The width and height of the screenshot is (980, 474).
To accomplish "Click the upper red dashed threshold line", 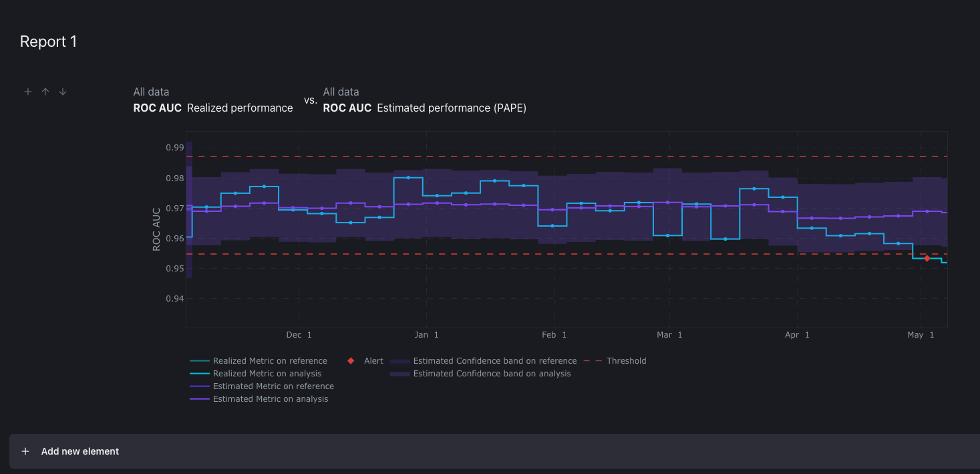I will (x=534, y=156).
